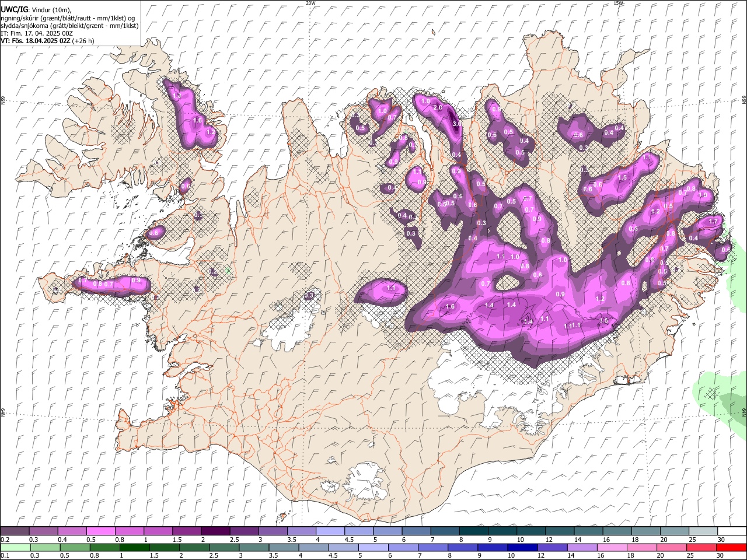Select the darkest green swatch in the lower legend
This screenshot has height=560, width=747.
(x=134, y=547)
